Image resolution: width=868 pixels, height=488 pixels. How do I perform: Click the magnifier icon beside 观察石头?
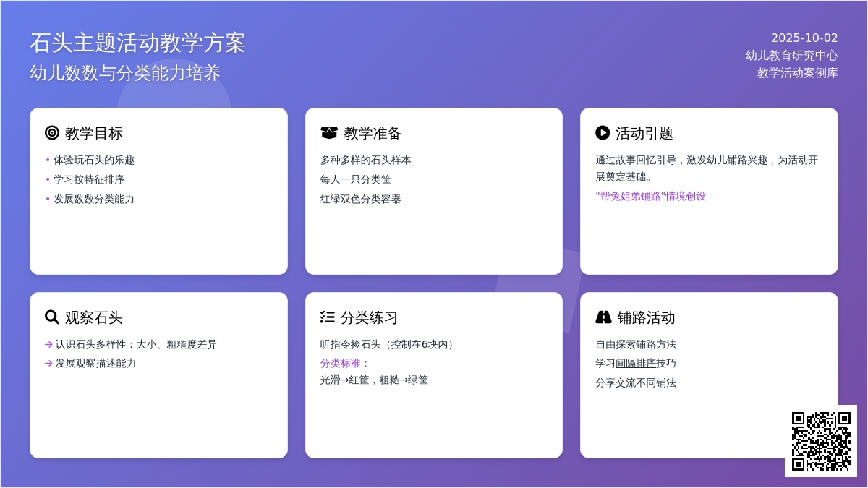click(51, 317)
